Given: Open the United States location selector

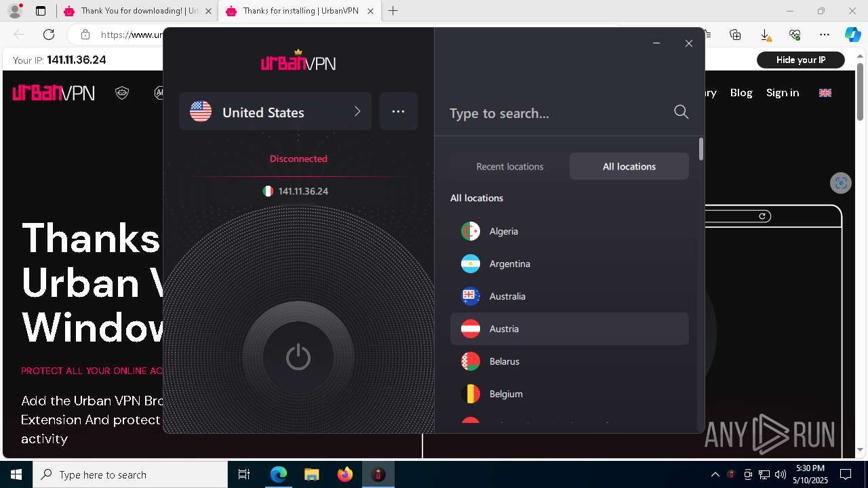Looking at the screenshot, I should pos(275,111).
